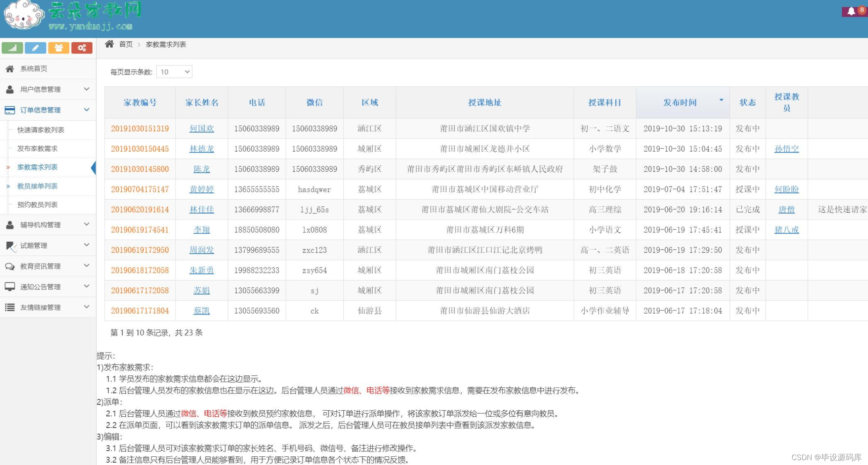Click the blue pencil edit button
This screenshot has height=465, width=868.
[36, 48]
